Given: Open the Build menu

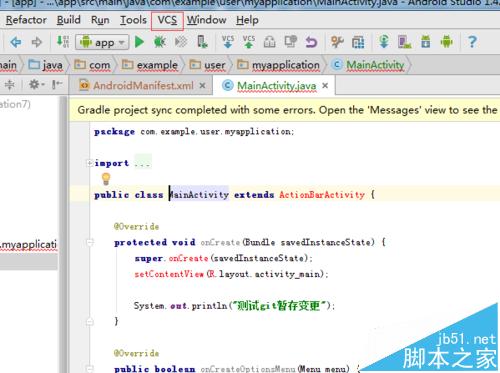Looking at the screenshot, I should (69, 20).
